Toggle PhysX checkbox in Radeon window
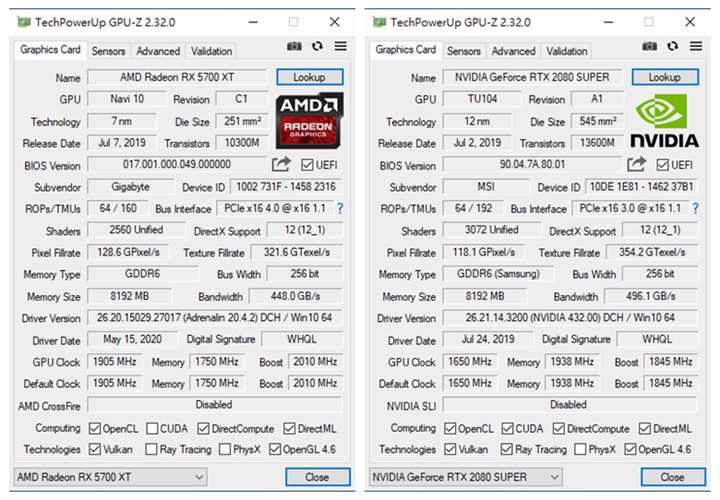 point(225,449)
